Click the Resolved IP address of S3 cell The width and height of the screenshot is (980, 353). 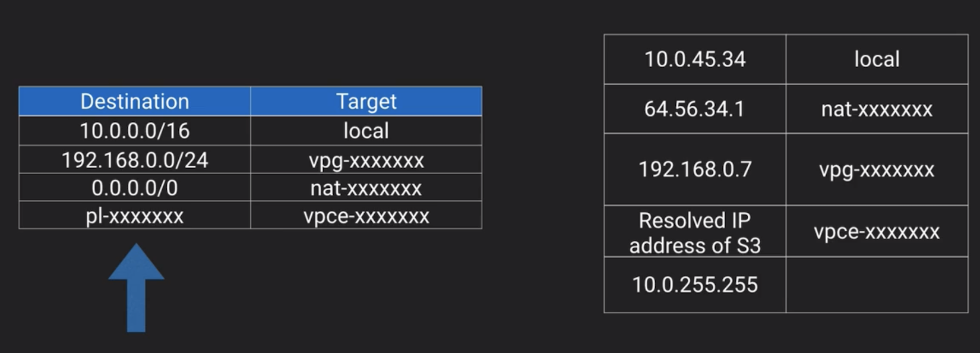coord(695,232)
